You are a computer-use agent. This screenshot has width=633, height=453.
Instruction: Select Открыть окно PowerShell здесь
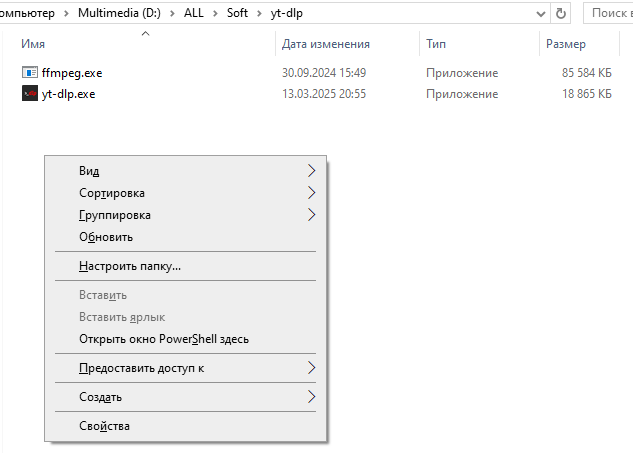pos(185,339)
